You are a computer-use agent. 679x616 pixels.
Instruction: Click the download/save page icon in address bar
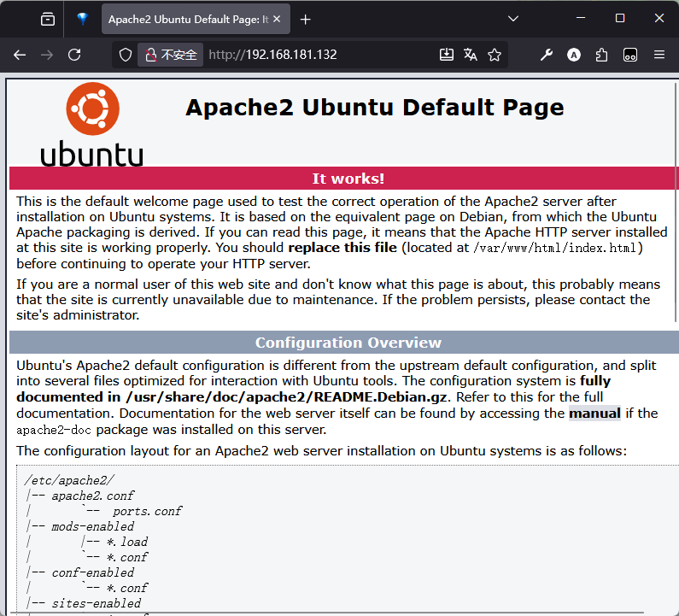click(x=446, y=55)
